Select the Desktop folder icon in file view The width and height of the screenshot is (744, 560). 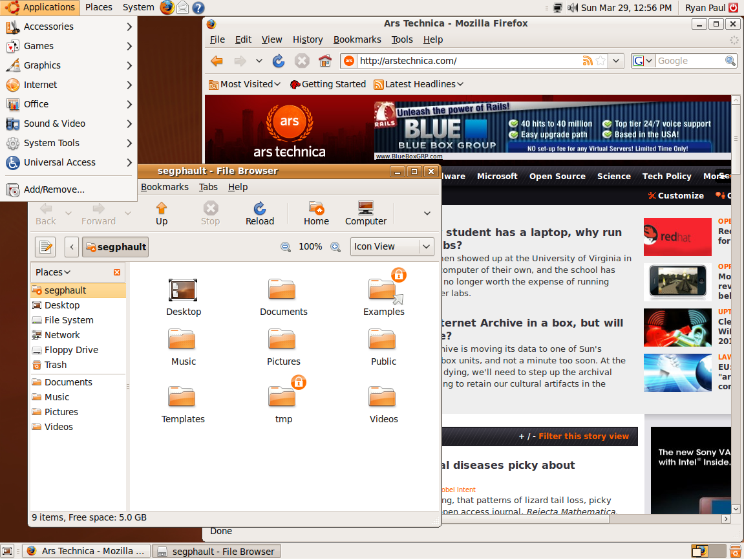(x=183, y=297)
